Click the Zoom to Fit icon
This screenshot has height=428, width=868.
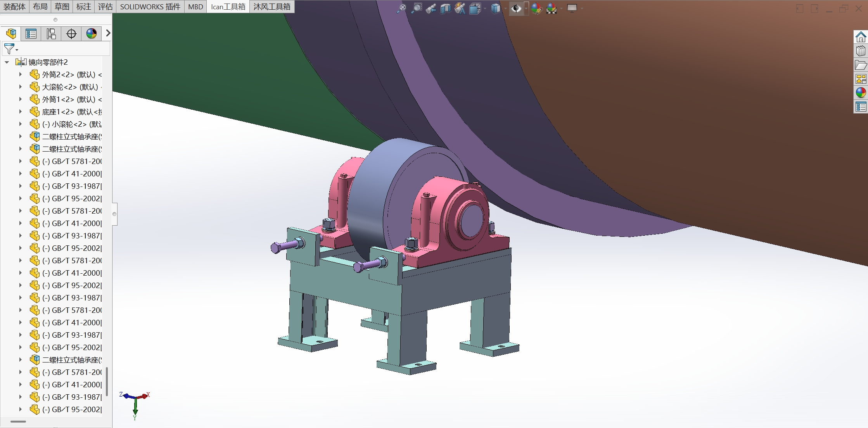401,8
